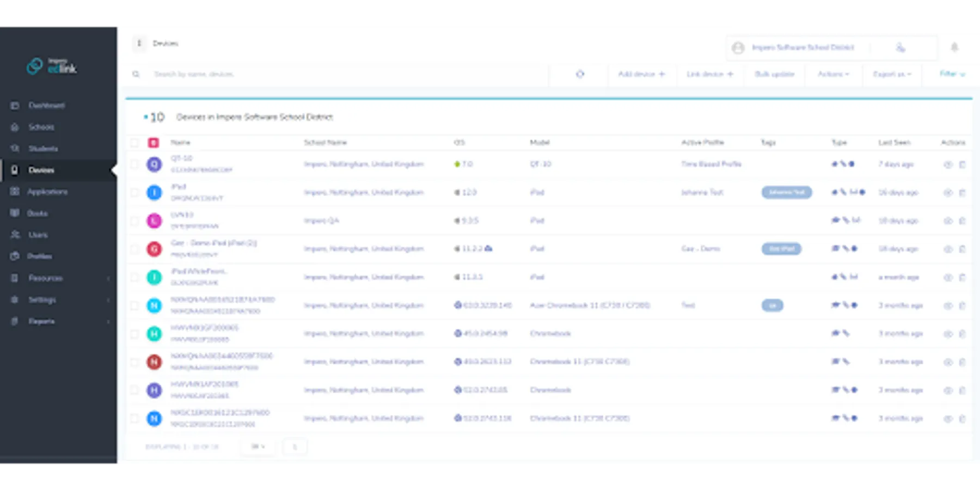Select the checkbox for Gaz Demo iPad
The height and width of the screenshot is (490, 980).
coord(134,249)
